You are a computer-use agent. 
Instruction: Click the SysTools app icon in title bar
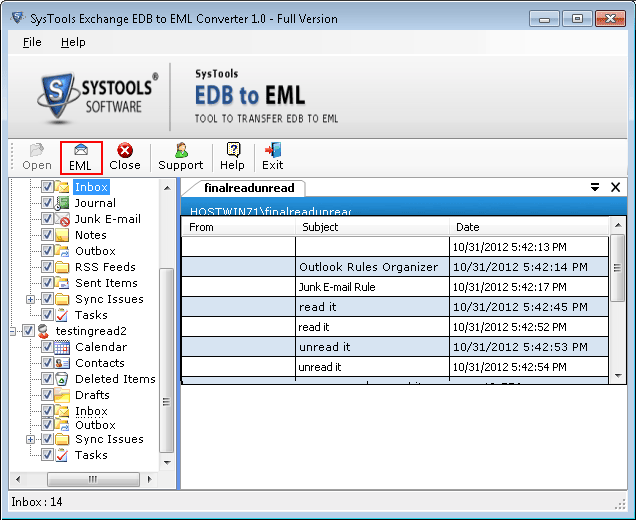pos(17,18)
